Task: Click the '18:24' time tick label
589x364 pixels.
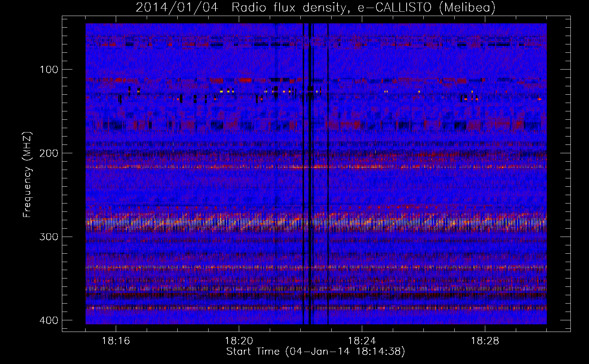Action: click(362, 341)
